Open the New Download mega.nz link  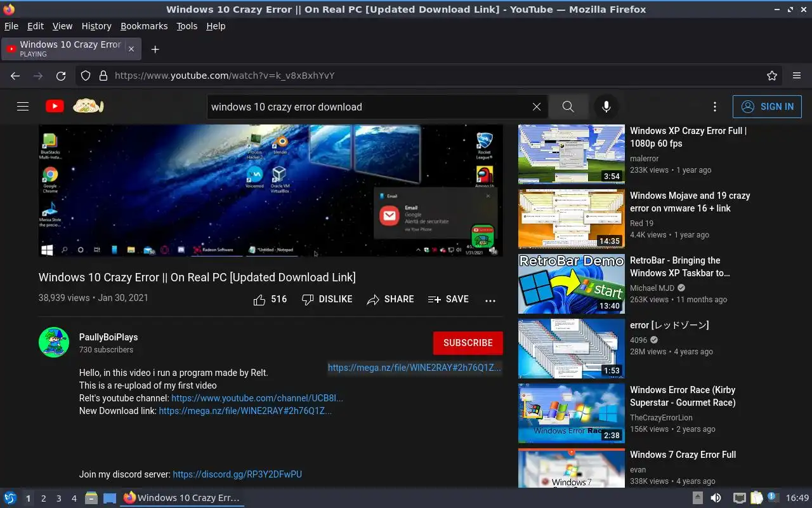[x=245, y=411]
